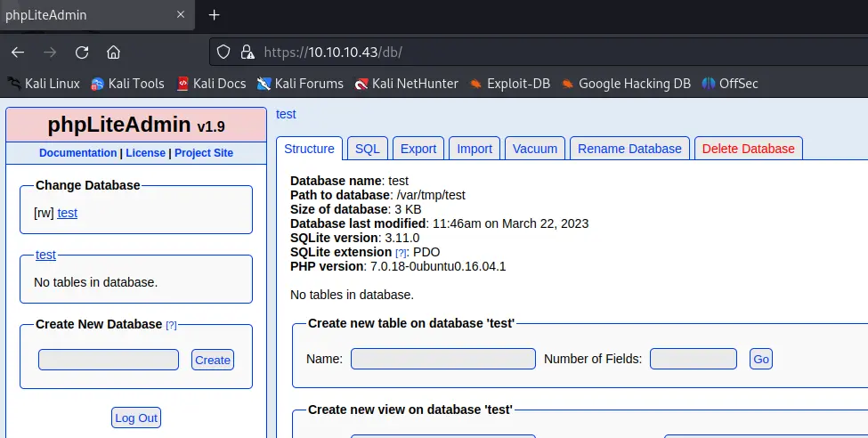Screen dimensions: 868x438
Task: Click the Create database button
Action: (x=213, y=360)
